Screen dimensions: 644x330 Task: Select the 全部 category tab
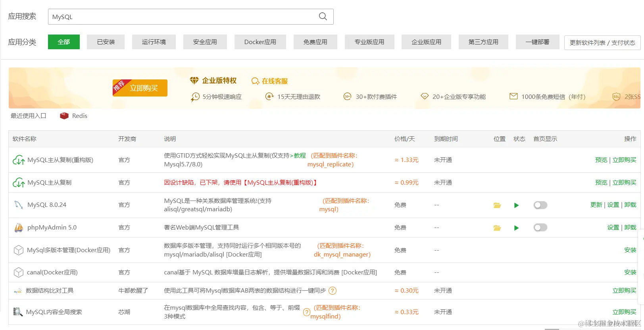[64, 42]
